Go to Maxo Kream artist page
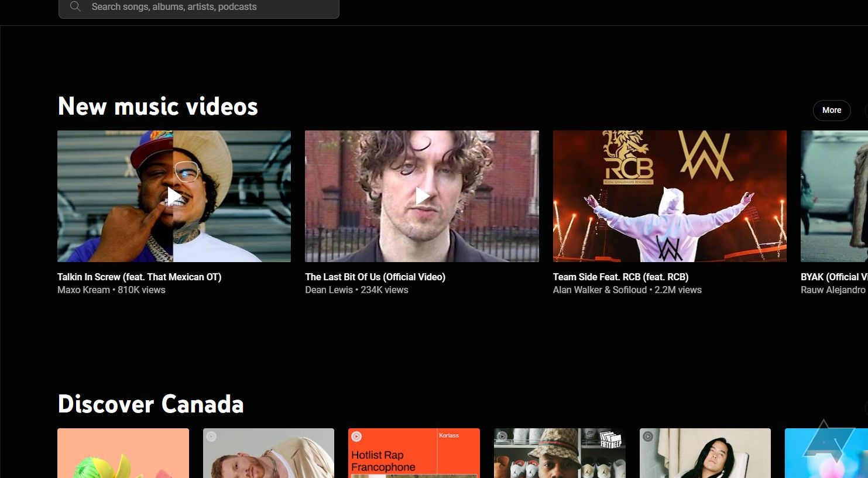The image size is (868, 478). point(84,290)
